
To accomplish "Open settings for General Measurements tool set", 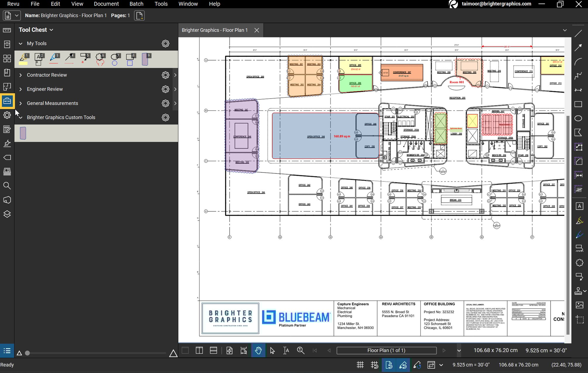I will pos(166,103).
